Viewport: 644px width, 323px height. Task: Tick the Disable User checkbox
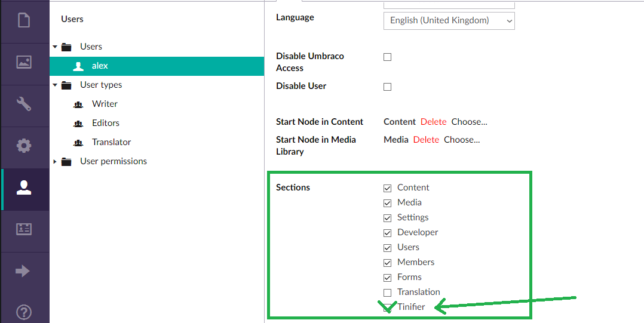(x=387, y=87)
